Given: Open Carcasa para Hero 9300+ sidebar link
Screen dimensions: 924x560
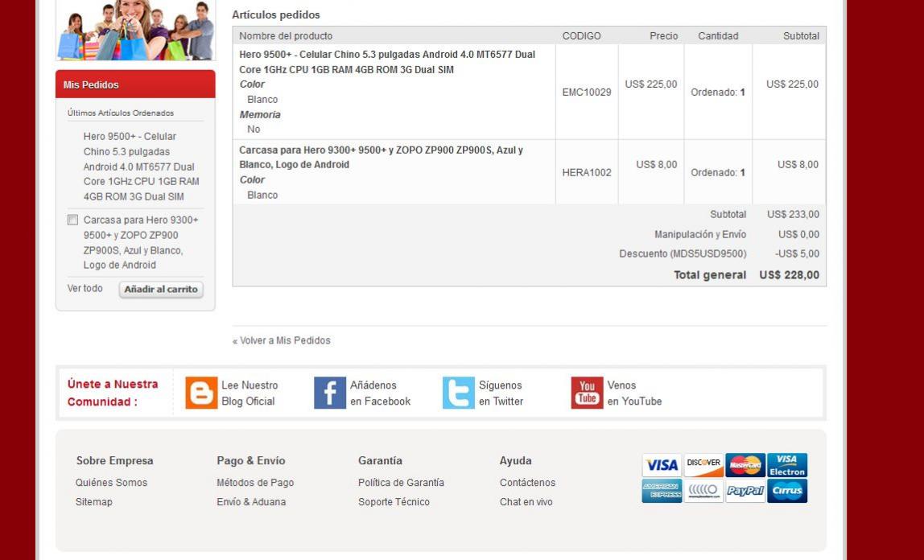Looking at the screenshot, I should (141, 243).
